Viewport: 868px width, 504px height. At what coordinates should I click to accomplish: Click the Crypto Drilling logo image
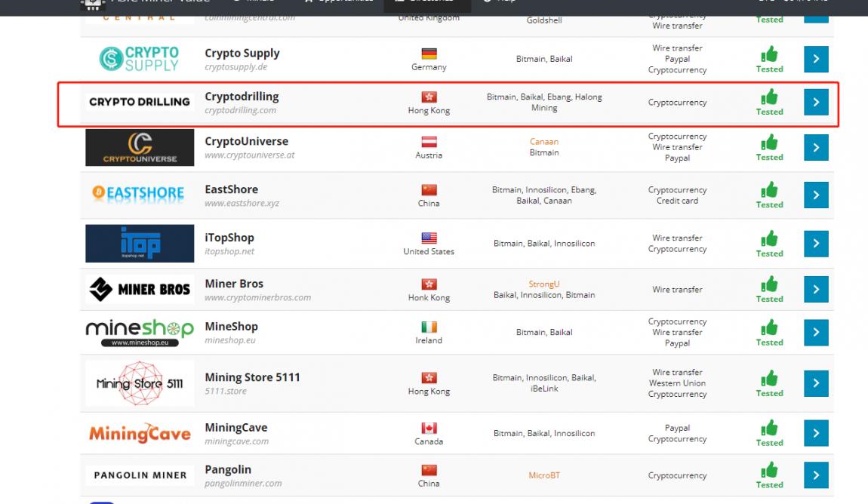point(140,102)
